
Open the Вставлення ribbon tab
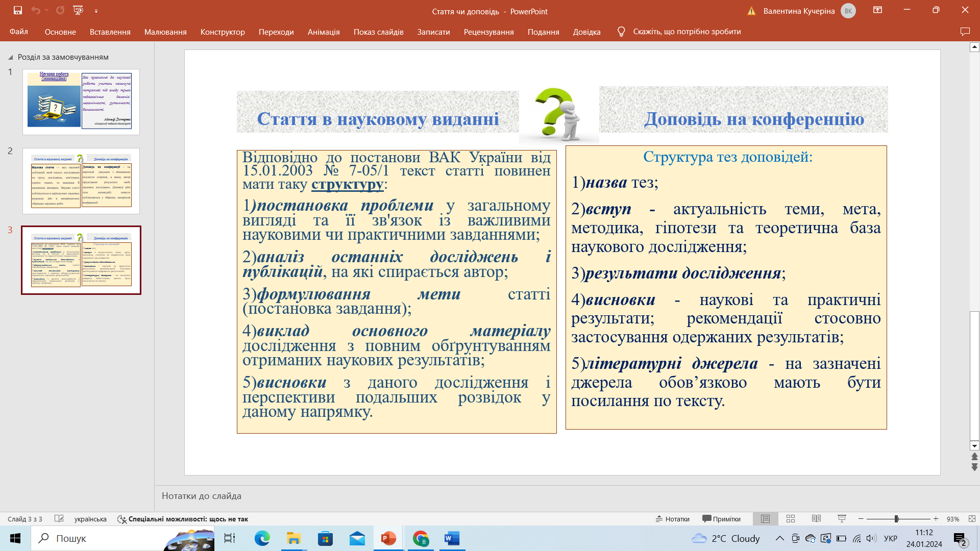coord(110,32)
